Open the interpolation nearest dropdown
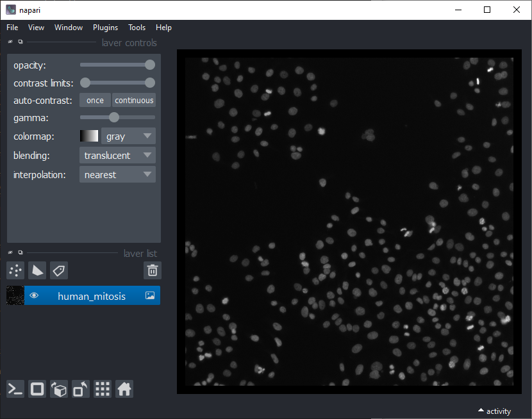The height and width of the screenshot is (419, 532). click(x=117, y=174)
